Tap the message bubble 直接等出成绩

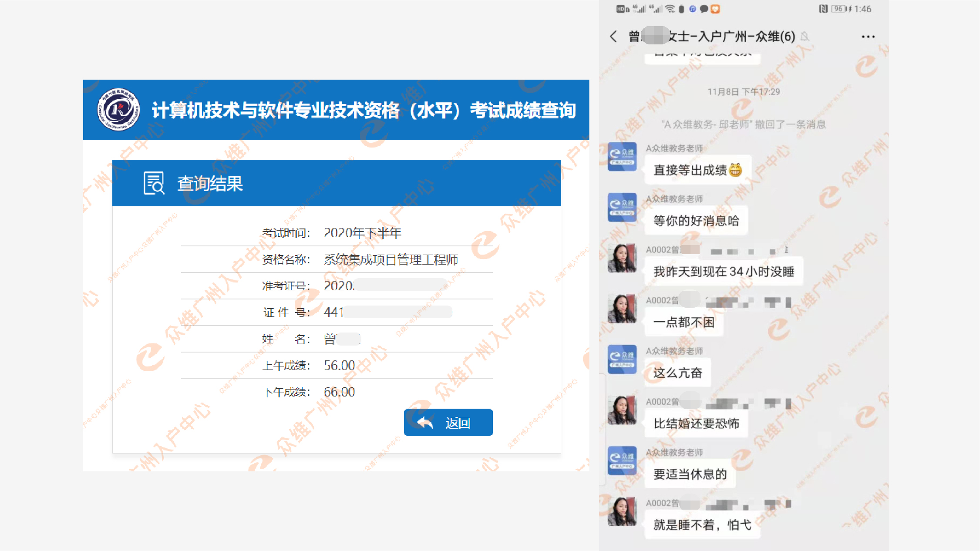click(698, 170)
